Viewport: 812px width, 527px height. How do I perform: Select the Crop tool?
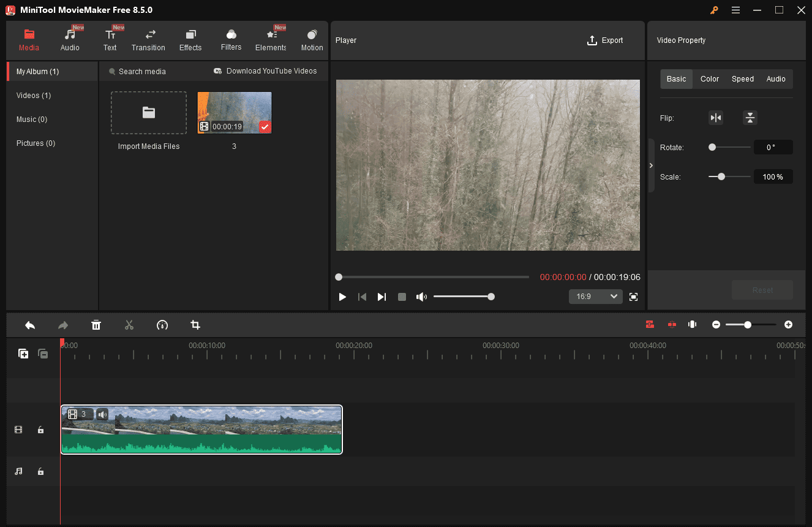[x=195, y=325]
